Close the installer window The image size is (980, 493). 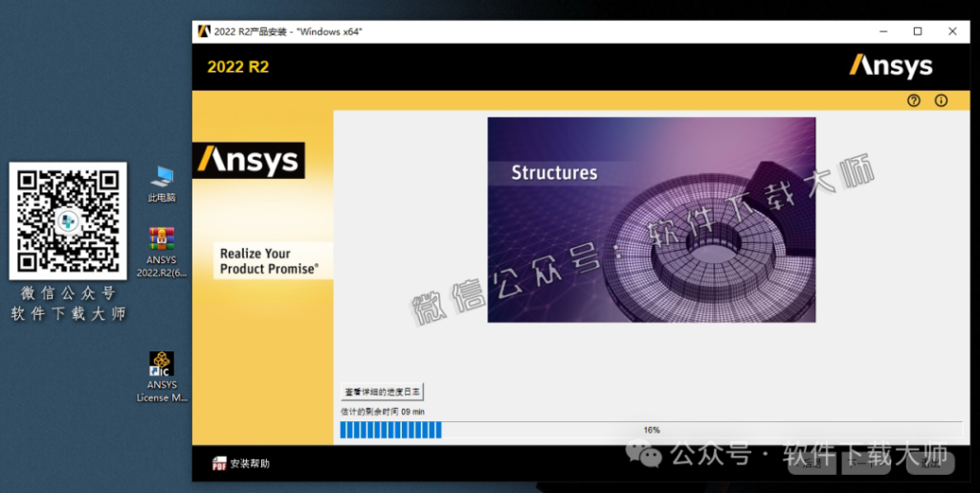tap(952, 32)
